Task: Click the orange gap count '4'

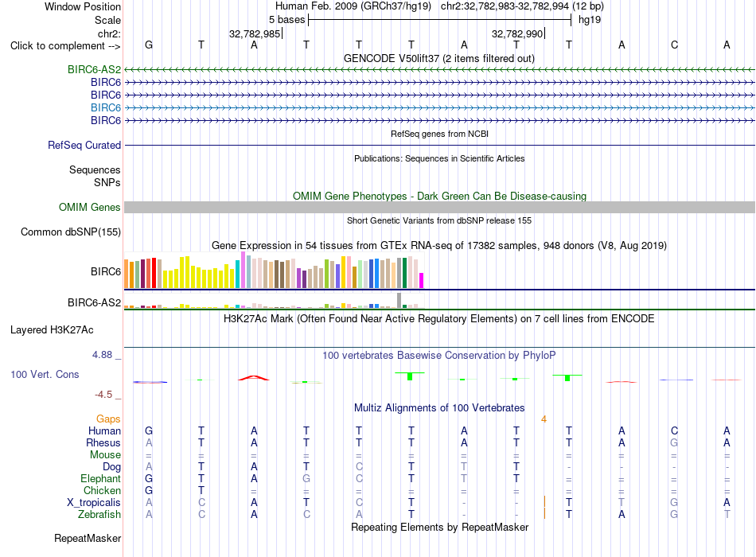Action: pos(544,419)
